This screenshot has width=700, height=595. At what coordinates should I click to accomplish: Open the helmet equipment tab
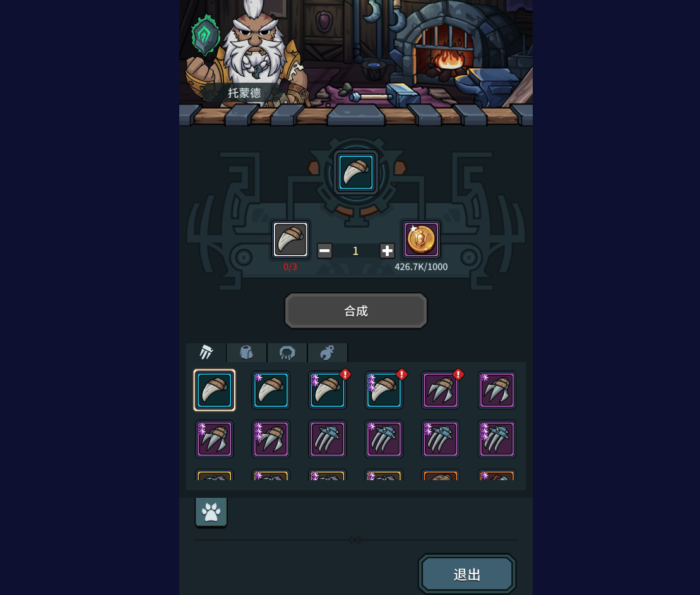(x=287, y=353)
